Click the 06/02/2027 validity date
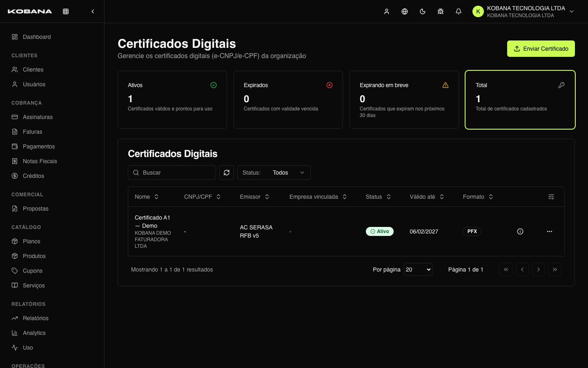Viewport: 588px width, 368px height. [424, 231]
